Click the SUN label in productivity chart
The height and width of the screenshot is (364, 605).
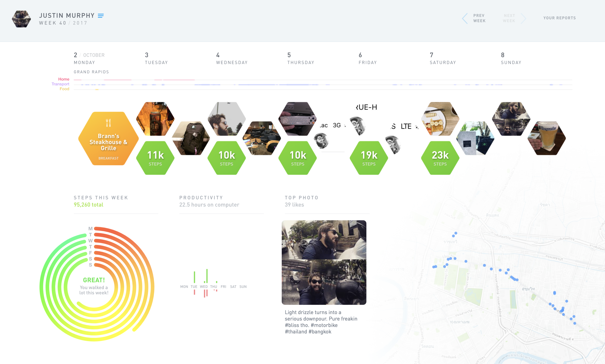coord(243,287)
